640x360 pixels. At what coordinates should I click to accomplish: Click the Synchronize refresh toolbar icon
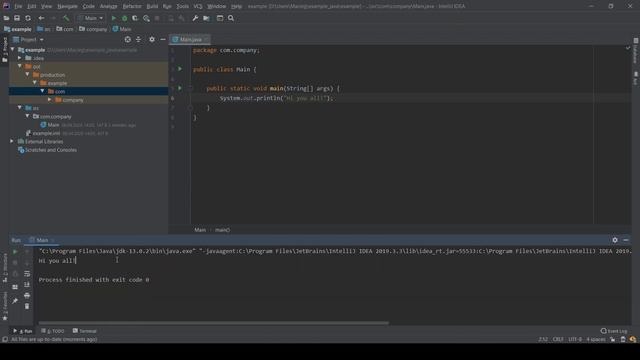[28, 18]
